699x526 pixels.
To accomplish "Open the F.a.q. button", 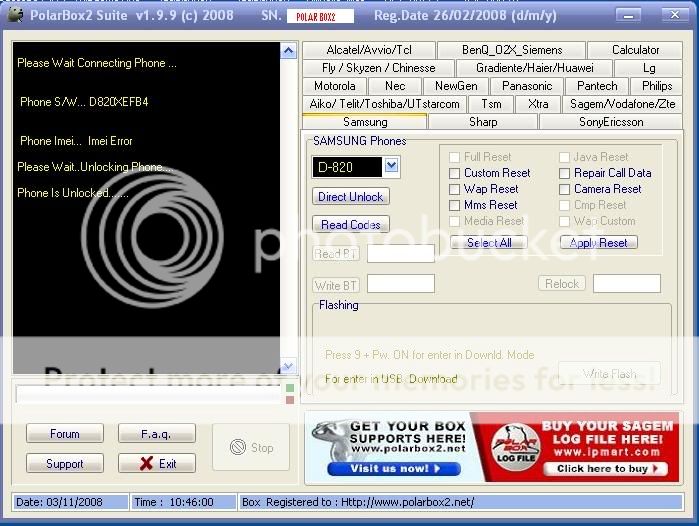I will (157, 433).
